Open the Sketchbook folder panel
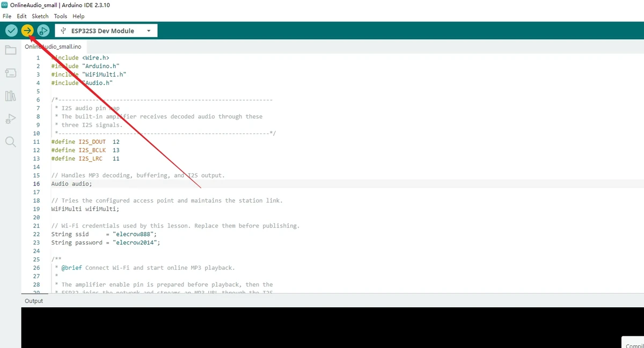This screenshot has height=348, width=644. coord(10,50)
